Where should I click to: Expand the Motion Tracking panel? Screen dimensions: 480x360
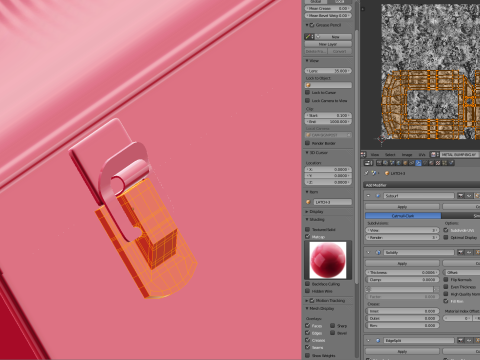pyautogui.click(x=307, y=300)
